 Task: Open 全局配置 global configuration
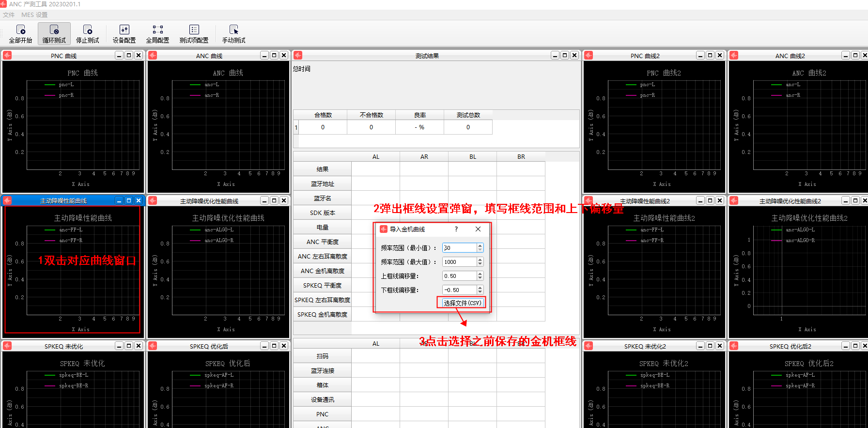click(x=158, y=34)
